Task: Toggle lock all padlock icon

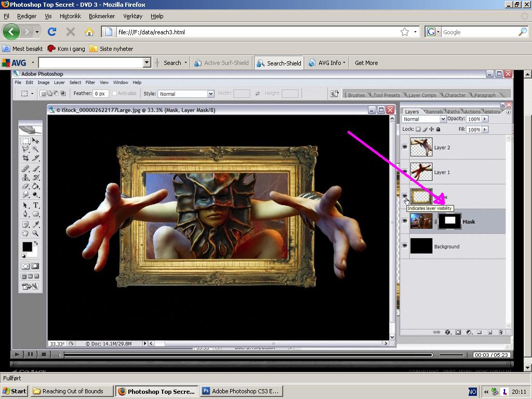Action: click(x=438, y=129)
